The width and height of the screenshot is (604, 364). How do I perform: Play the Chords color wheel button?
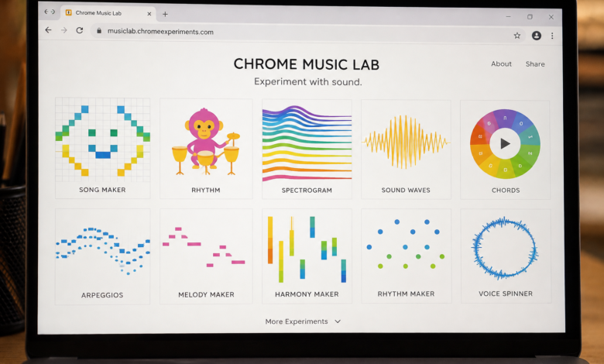[505, 144]
